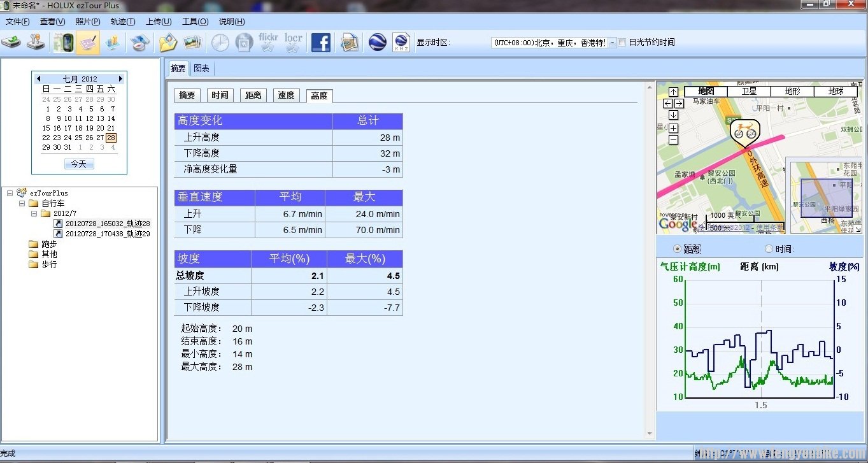Viewport: 868px width, 463px height.
Task: Open the flickr upload tool
Action: [x=267, y=42]
